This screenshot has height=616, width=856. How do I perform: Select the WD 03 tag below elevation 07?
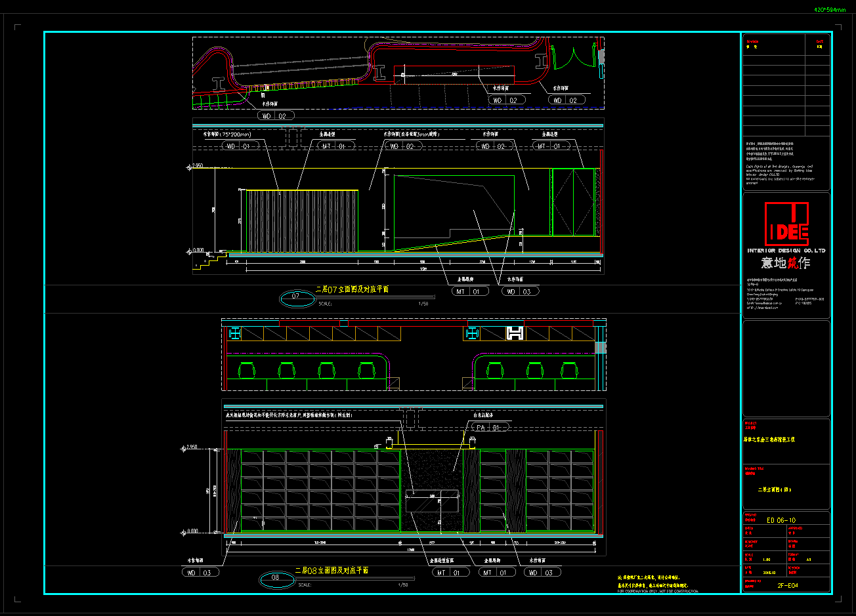[x=520, y=291]
